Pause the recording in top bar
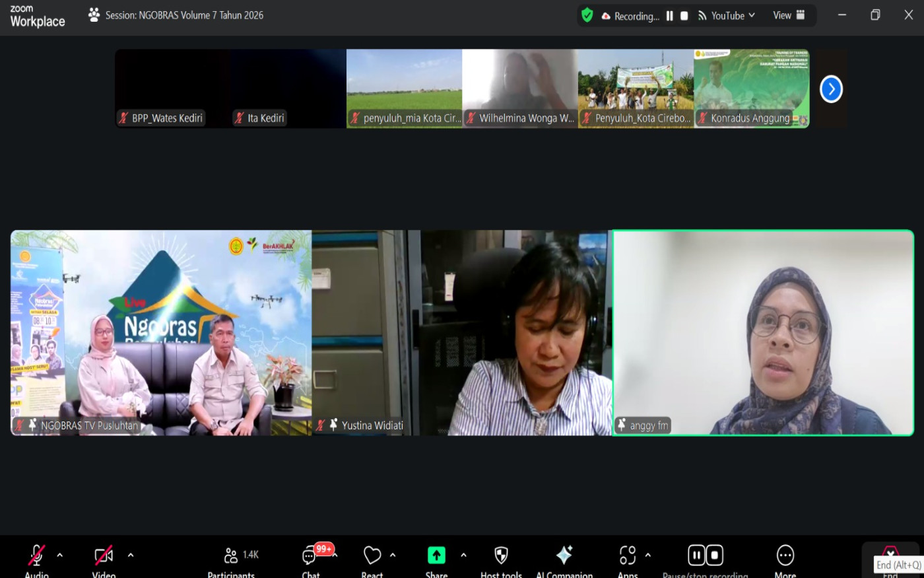This screenshot has height=578, width=924. tap(669, 16)
